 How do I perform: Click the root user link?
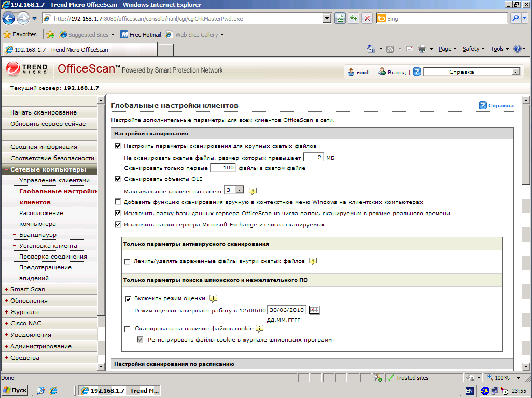362,72
